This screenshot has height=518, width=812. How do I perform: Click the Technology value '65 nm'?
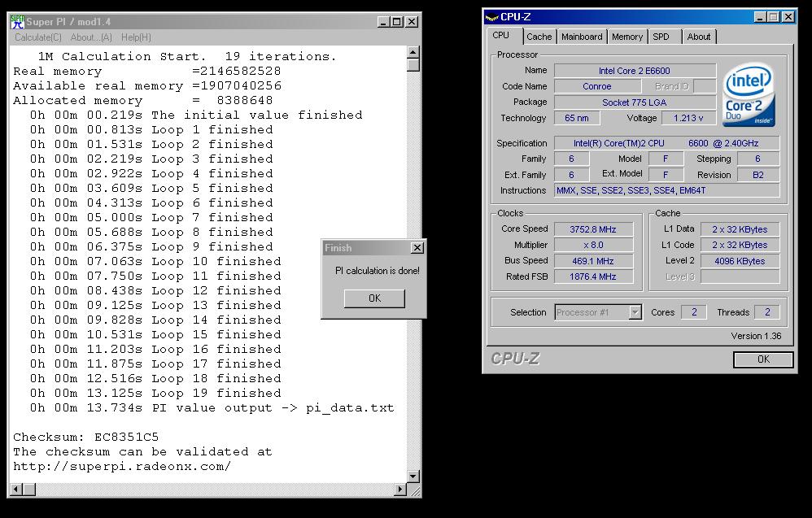(x=577, y=118)
